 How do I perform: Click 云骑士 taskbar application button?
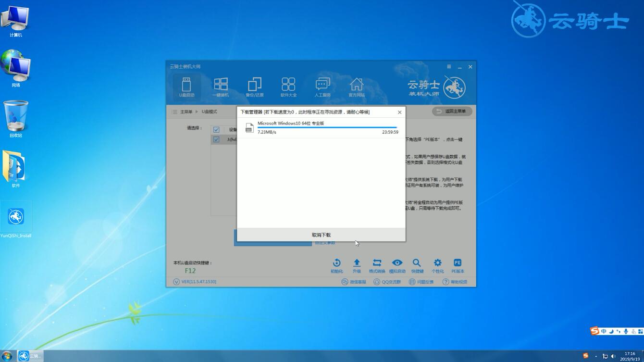[30, 356]
